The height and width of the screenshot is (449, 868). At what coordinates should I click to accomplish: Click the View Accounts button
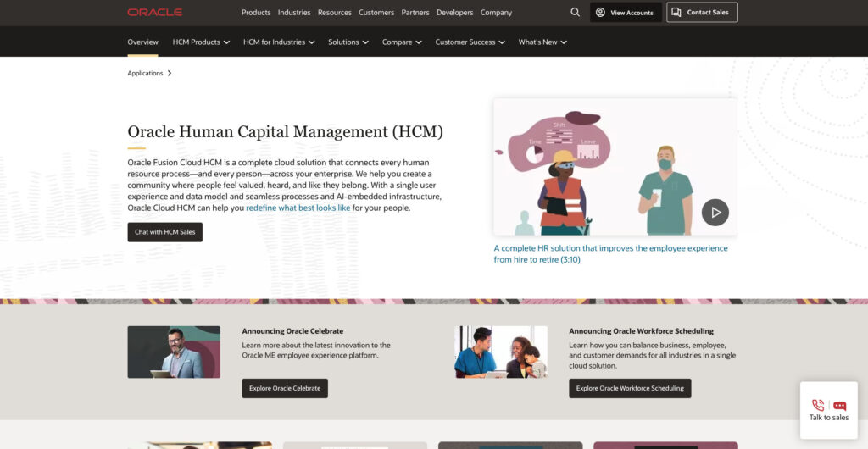626,13
